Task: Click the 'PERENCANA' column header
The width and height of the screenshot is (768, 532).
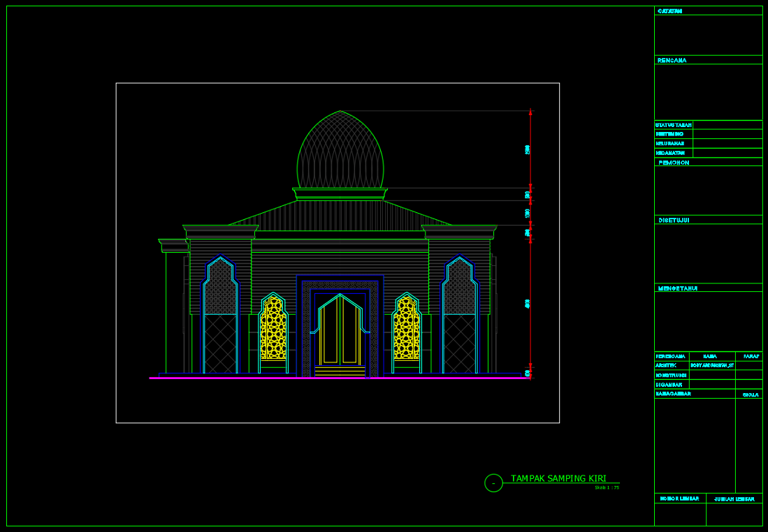Action: click(671, 356)
